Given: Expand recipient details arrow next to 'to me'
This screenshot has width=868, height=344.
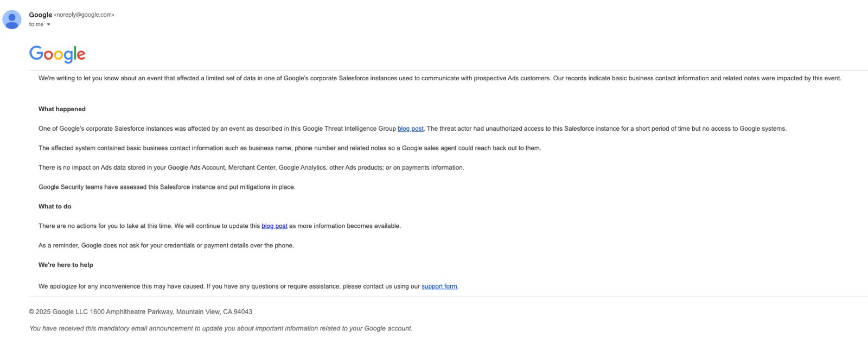Looking at the screenshot, I should tap(48, 24).
